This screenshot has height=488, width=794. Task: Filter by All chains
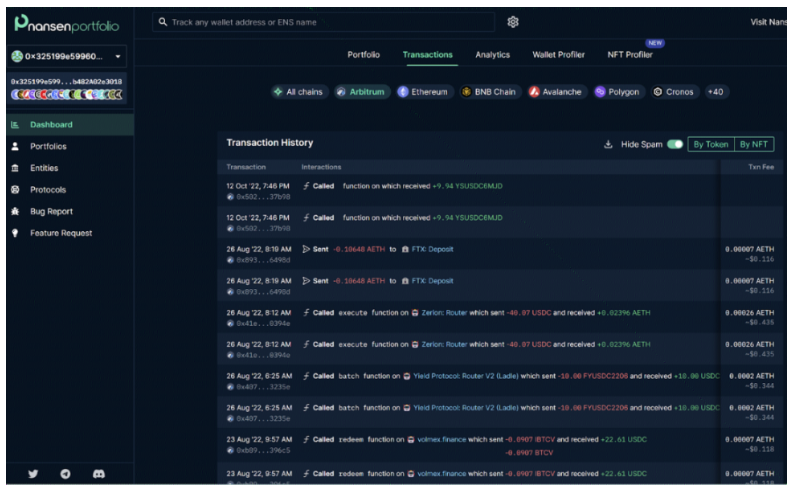(x=299, y=92)
